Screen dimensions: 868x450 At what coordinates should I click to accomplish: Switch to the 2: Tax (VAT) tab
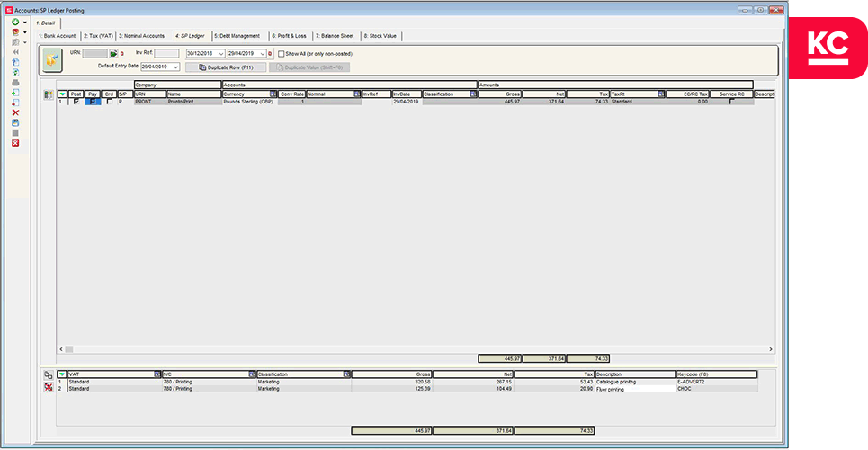pos(99,36)
